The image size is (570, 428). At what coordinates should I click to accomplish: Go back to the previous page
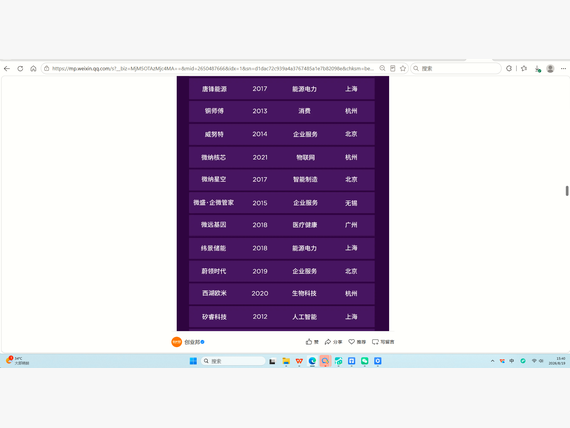click(7, 68)
